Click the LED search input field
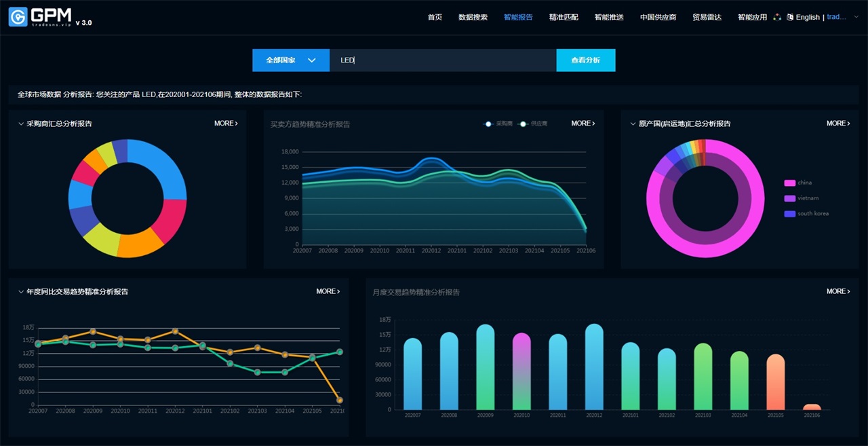 coord(442,60)
